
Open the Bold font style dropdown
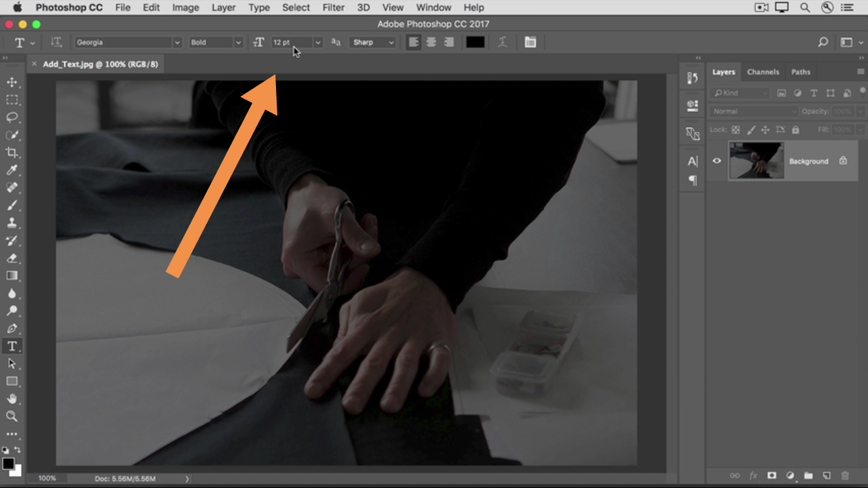point(216,42)
